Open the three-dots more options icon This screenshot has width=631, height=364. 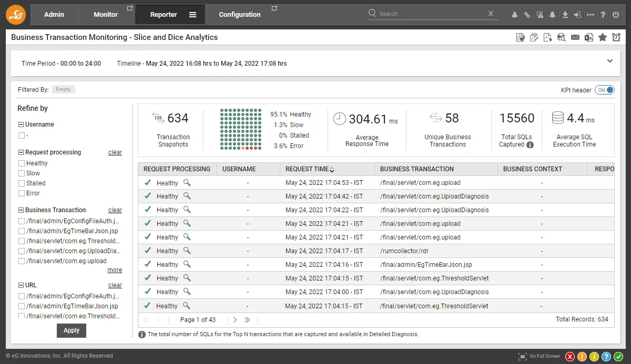pos(590,15)
